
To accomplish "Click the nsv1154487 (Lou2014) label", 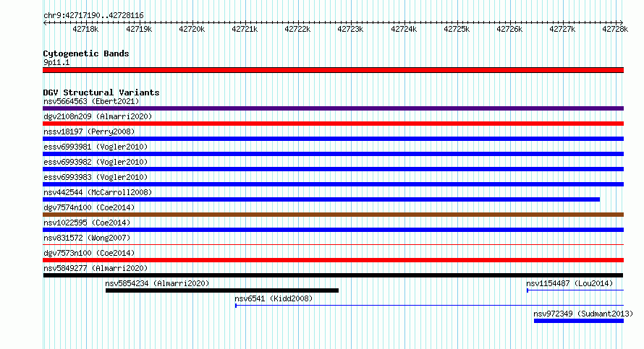I will pos(569,283).
